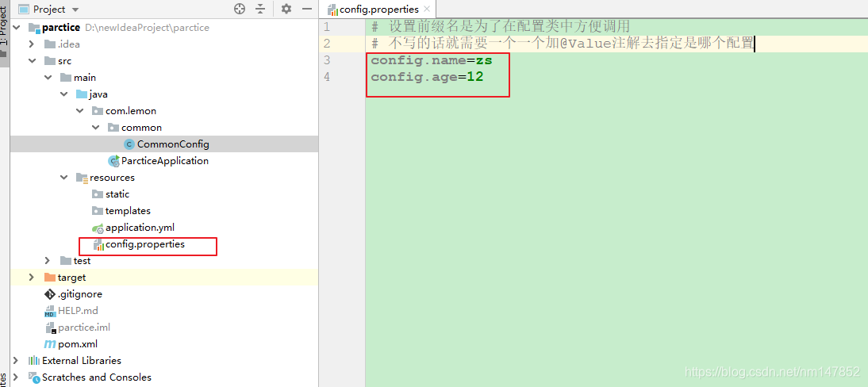Select application.yml in resources
The width and height of the screenshot is (868, 387).
click(140, 227)
